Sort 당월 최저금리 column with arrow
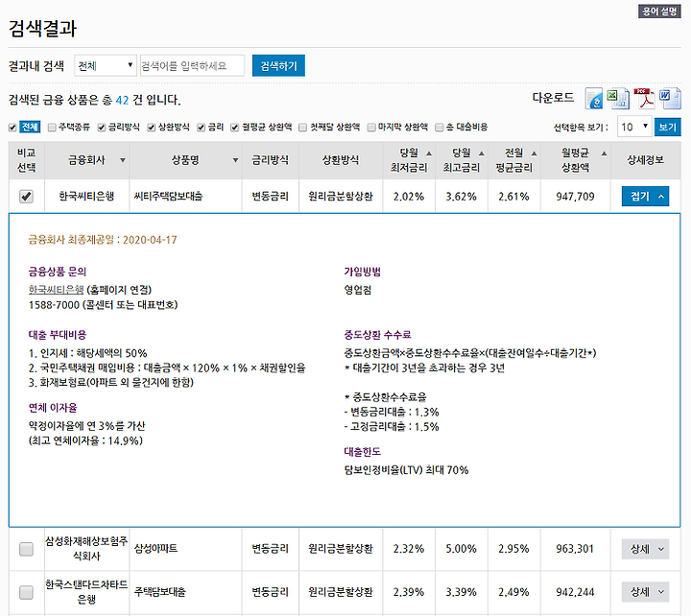The image size is (691, 616). click(428, 154)
